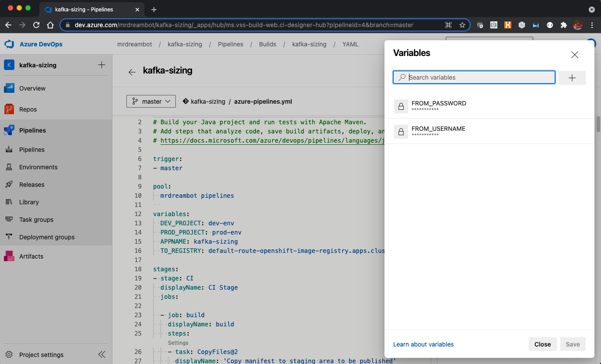
Task: Click mrdreambot breadcrumb
Action: 135,44
